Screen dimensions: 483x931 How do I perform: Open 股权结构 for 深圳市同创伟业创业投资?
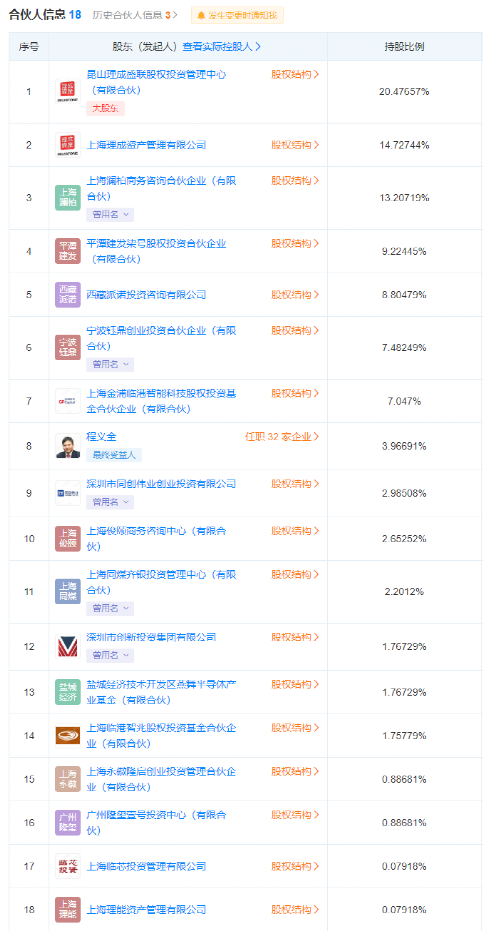point(295,484)
